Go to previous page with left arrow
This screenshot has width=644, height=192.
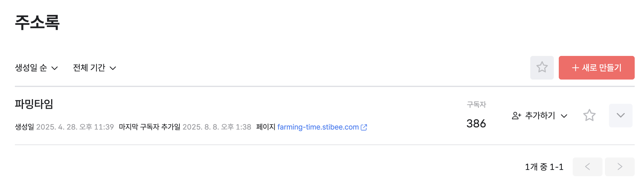tap(587, 167)
